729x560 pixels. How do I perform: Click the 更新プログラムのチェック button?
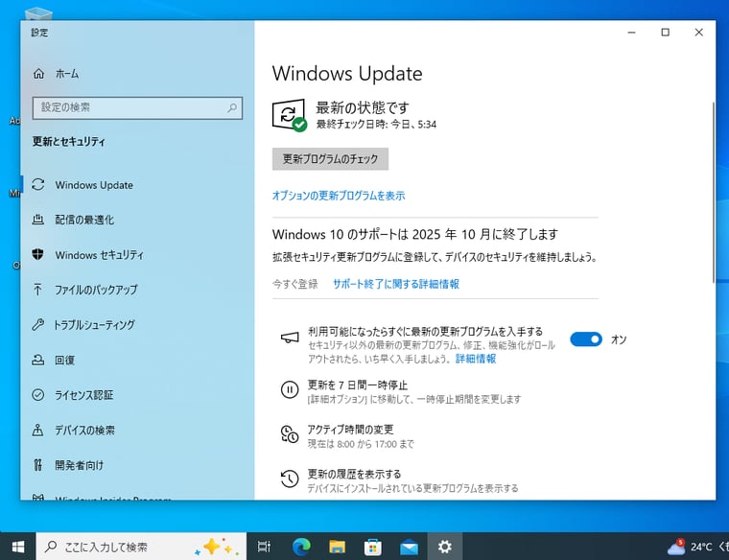coord(330,159)
